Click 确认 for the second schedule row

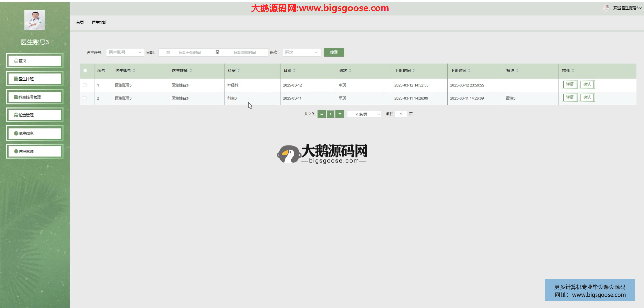pos(587,97)
